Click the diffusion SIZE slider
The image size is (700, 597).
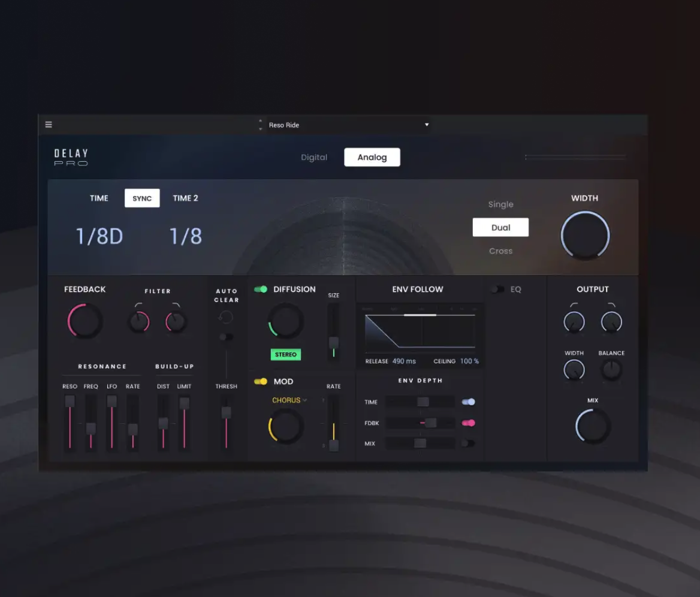tap(333, 330)
